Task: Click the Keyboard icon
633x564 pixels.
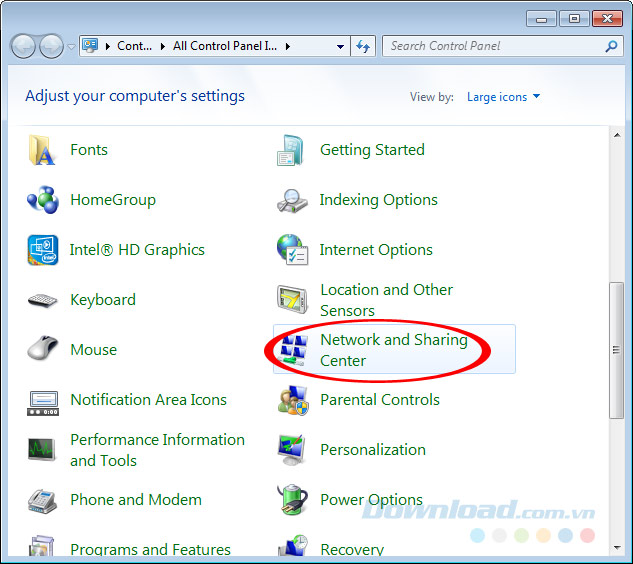Action: click(x=43, y=300)
